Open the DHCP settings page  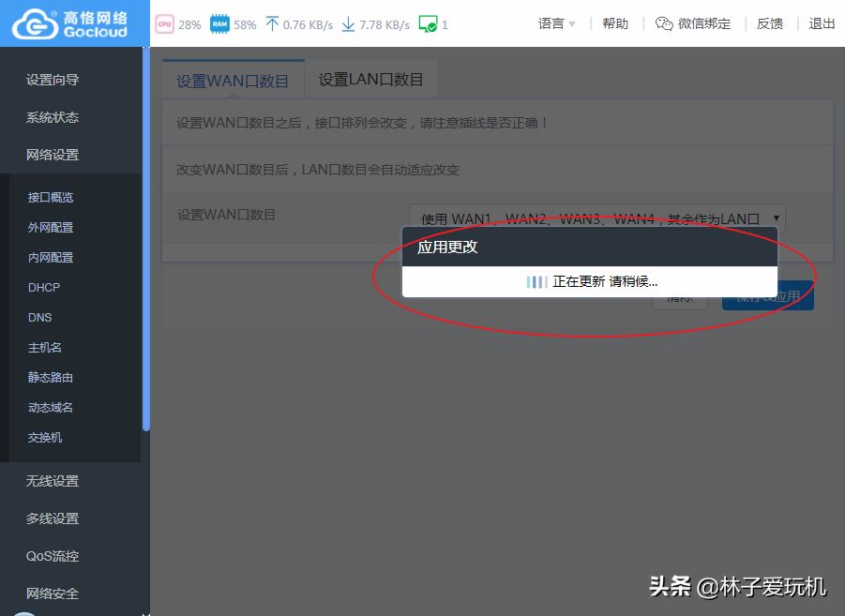(x=44, y=287)
